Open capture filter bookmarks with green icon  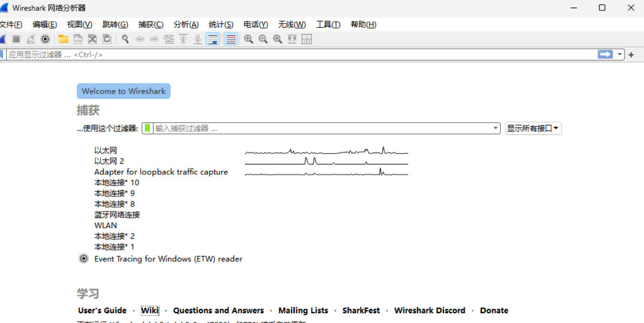tap(148, 129)
